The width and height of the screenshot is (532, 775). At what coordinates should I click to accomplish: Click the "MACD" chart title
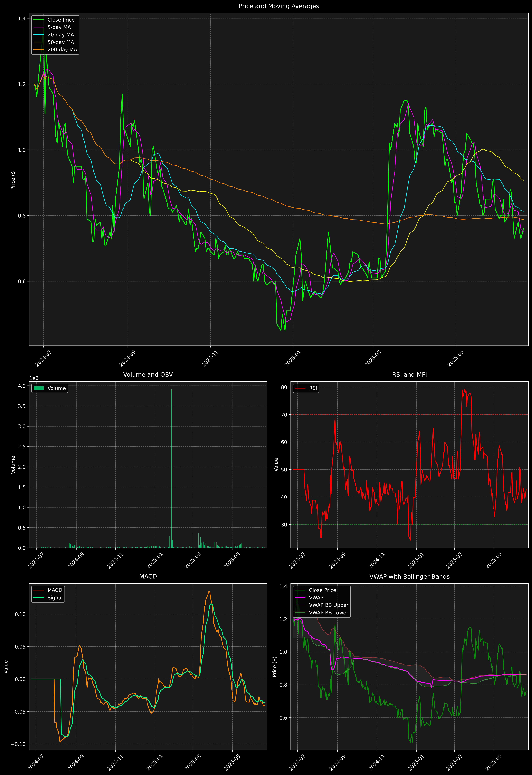point(148,577)
